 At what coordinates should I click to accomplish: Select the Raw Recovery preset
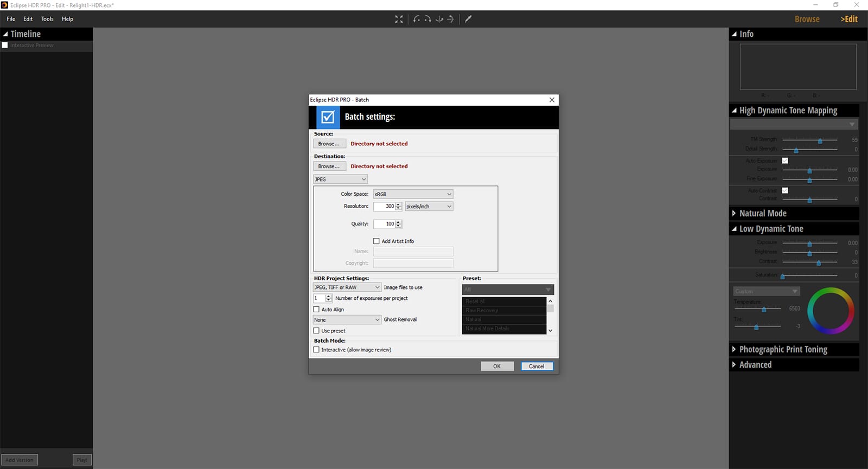click(504, 311)
